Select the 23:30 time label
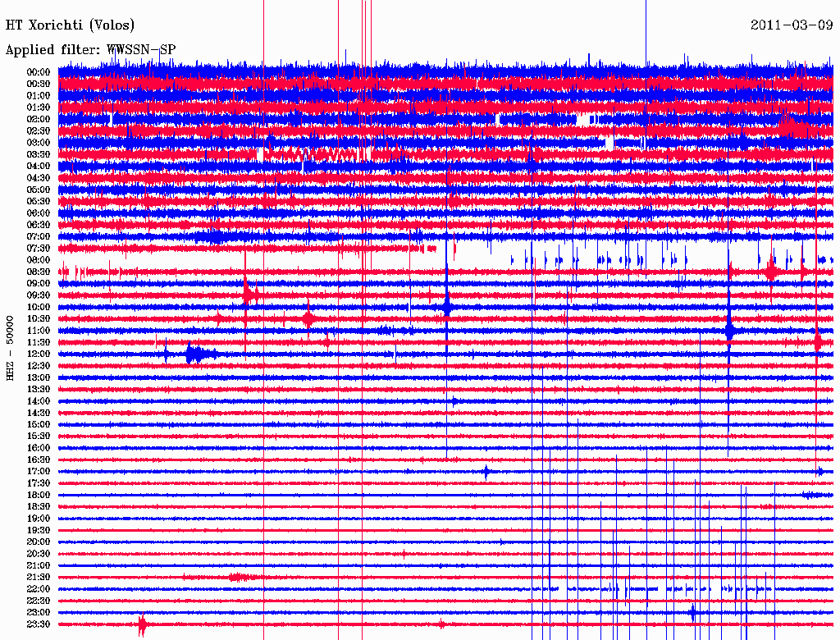 pyautogui.click(x=39, y=624)
